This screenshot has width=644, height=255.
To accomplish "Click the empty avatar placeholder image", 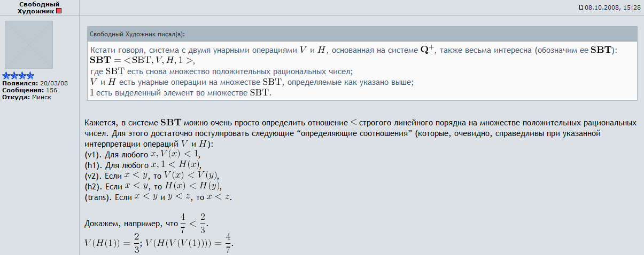I will coord(29,45).
